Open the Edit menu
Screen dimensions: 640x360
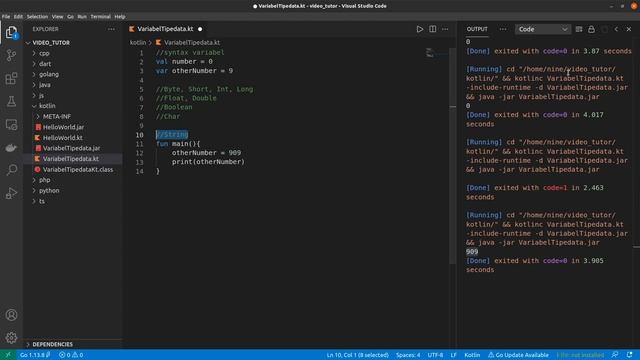(x=18, y=17)
